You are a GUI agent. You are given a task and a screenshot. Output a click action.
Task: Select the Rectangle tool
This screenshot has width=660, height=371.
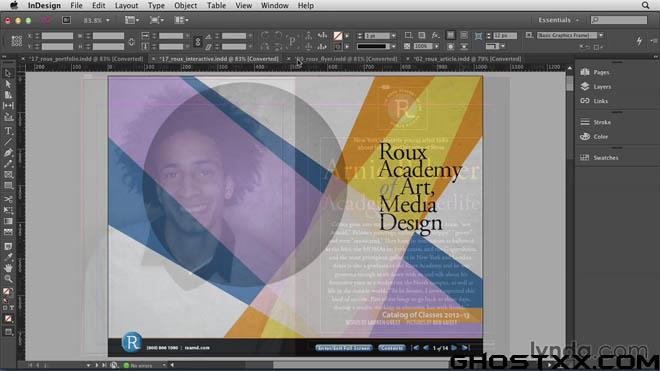coord(8,185)
